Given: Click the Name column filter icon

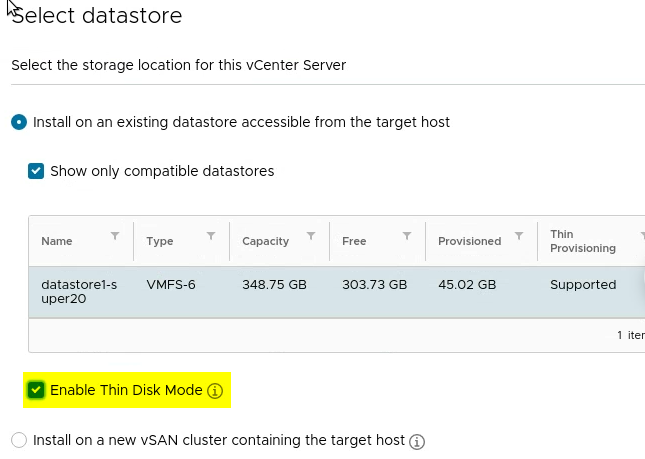Looking at the screenshot, I should [115, 236].
